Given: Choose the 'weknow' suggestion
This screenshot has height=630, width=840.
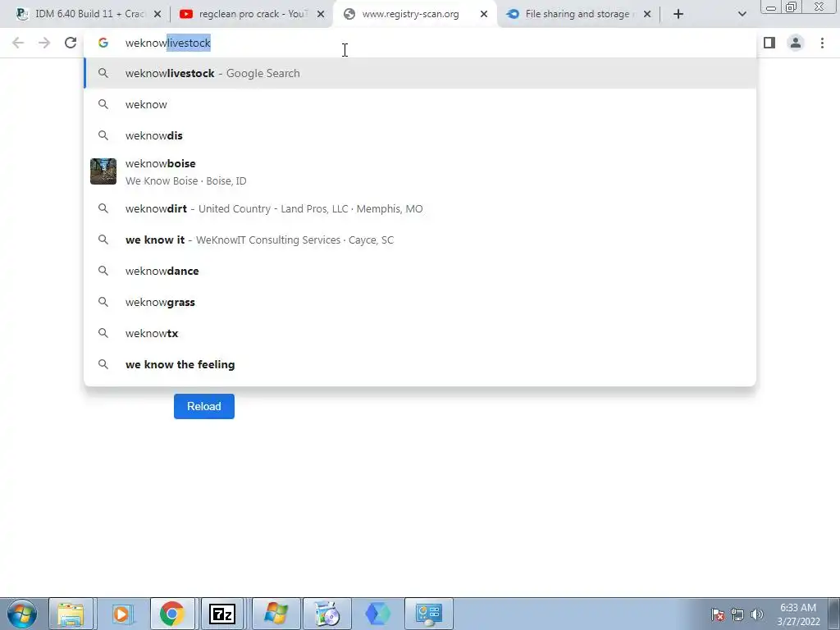Looking at the screenshot, I should [420, 104].
